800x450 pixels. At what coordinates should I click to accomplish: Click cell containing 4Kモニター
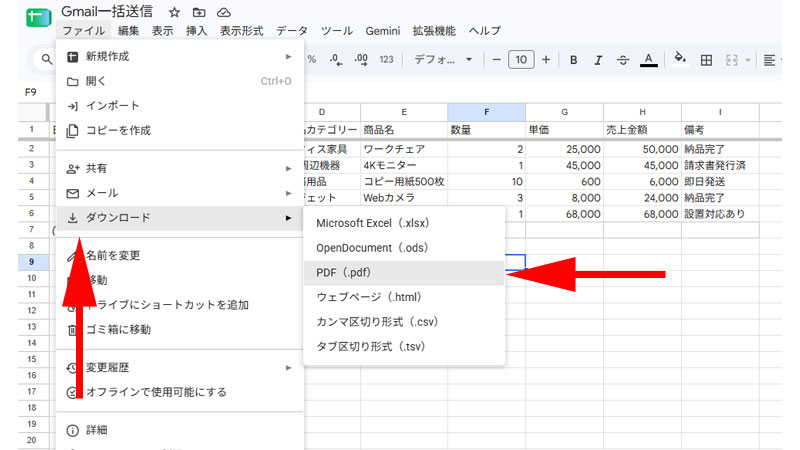[x=404, y=165]
